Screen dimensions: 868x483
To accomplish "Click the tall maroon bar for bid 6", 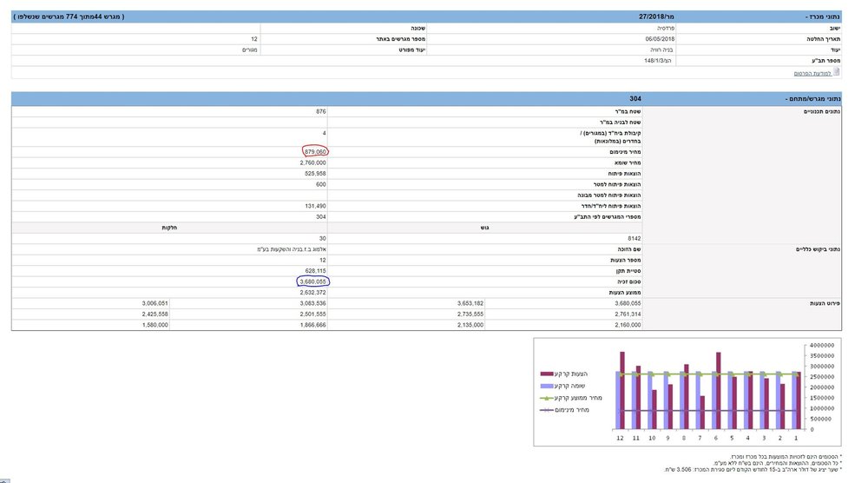I will pos(718,391).
